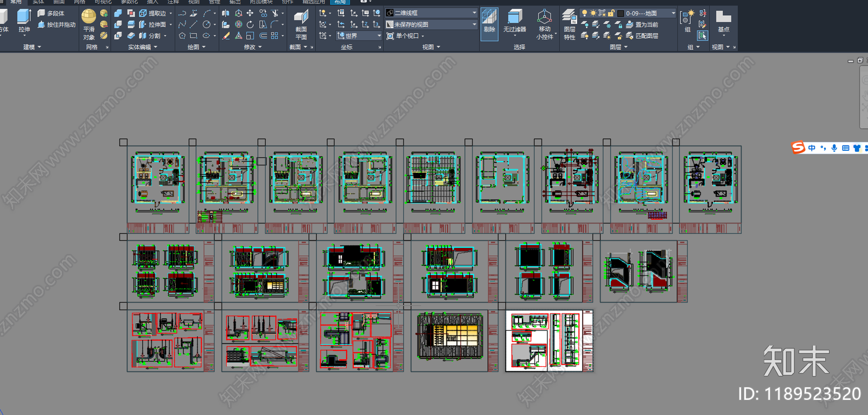Switch Sogou input between 中 and English
The width and height of the screenshot is (868, 415).
pyautogui.click(x=812, y=148)
